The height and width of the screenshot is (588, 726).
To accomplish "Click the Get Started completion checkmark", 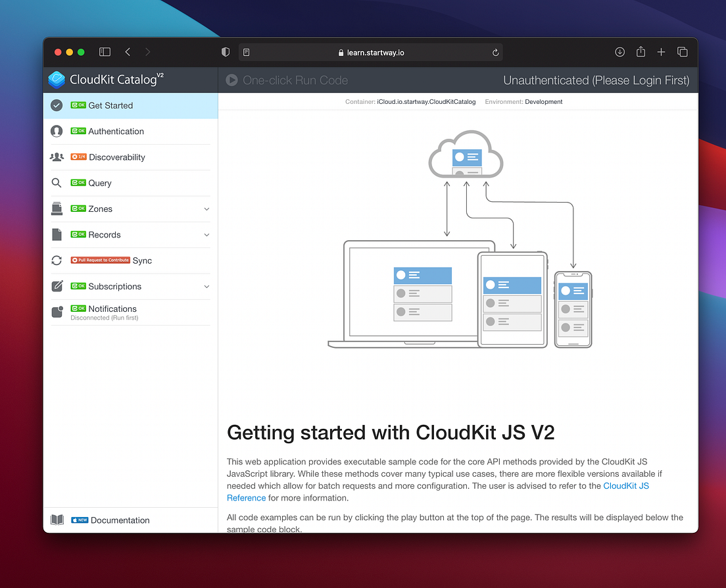I will pyautogui.click(x=57, y=105).
